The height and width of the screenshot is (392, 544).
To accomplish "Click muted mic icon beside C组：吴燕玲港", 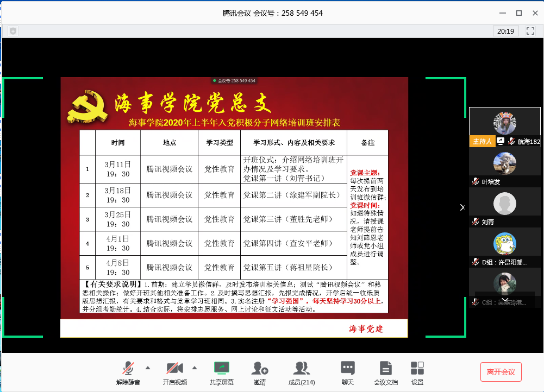I will pyautogui.click(x=476, y=302).
